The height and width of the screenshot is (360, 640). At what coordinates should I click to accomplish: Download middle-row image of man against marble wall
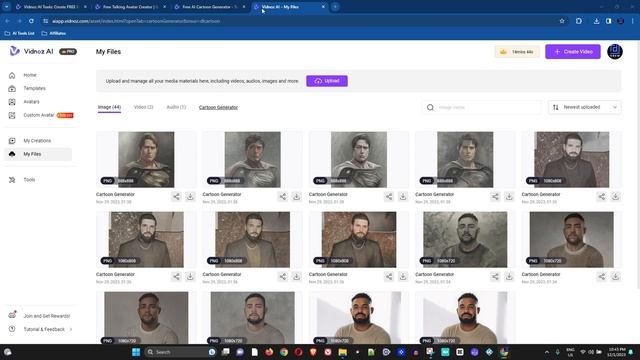(x=509, y=277)
